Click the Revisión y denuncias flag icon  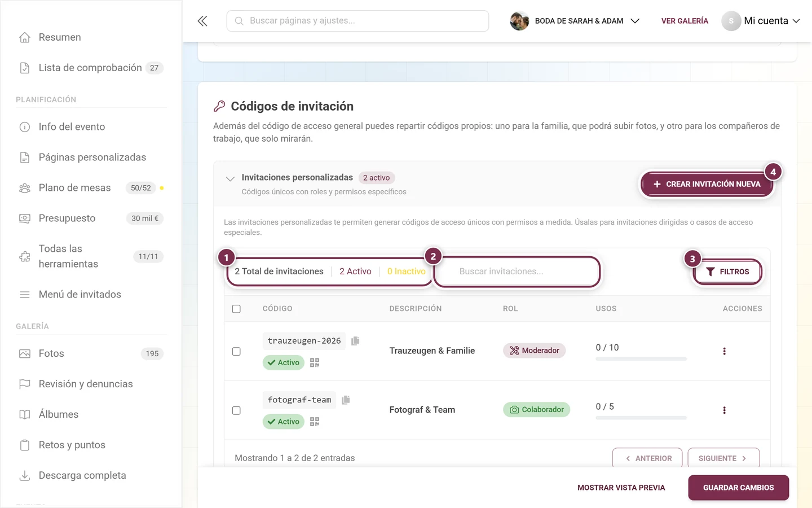25,384
